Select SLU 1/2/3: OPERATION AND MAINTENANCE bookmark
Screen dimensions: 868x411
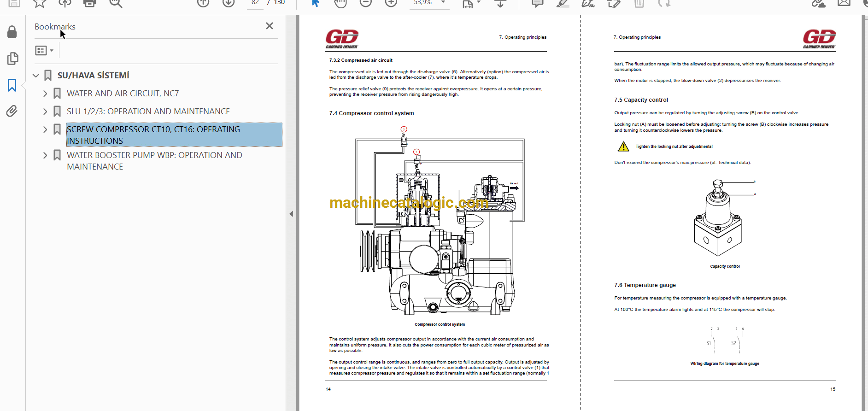click(148, 112)
